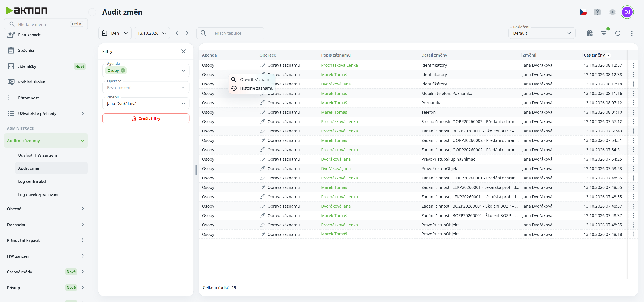The image size is (644, 302).
Task: Open the Den period dropdown
Action: pyautogui.click(x=115, y=33)
